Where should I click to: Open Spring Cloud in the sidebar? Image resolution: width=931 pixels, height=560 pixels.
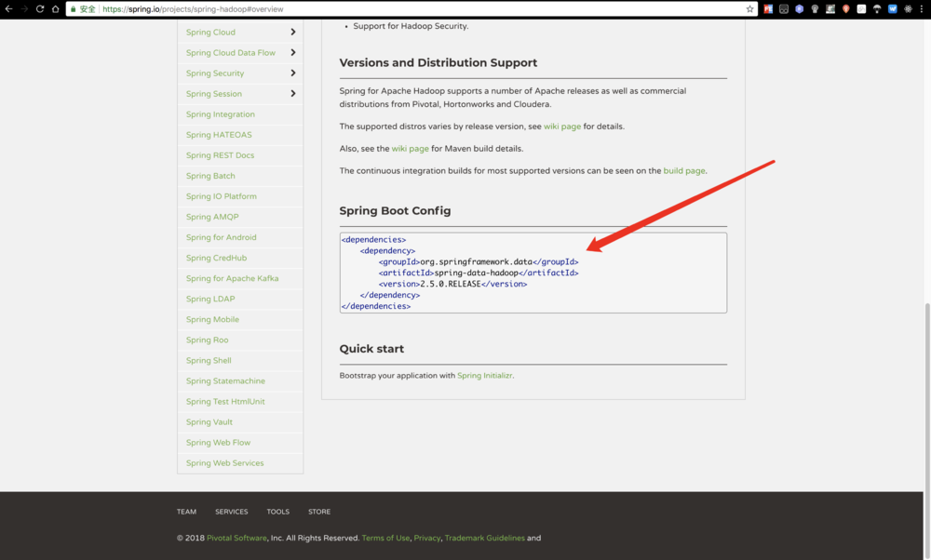coord(210,32)
